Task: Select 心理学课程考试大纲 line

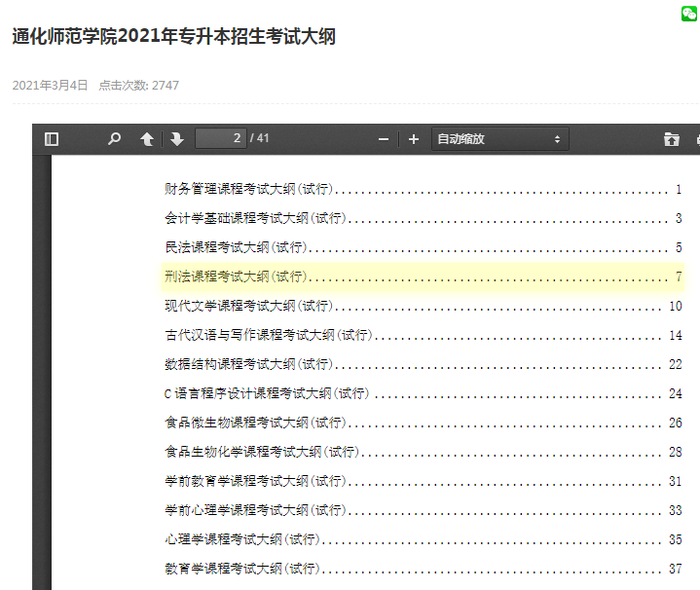Action: [424, 539]
